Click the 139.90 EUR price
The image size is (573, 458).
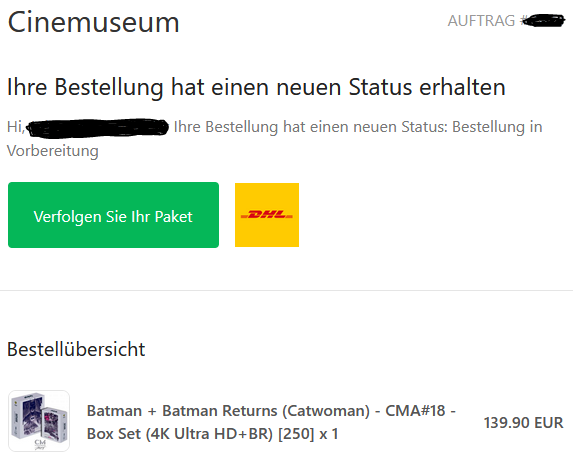pyautogui.click(x=523, y=423)
